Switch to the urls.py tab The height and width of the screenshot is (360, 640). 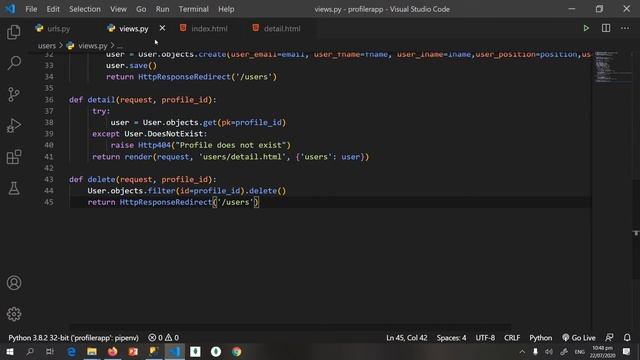coord(58,29)
